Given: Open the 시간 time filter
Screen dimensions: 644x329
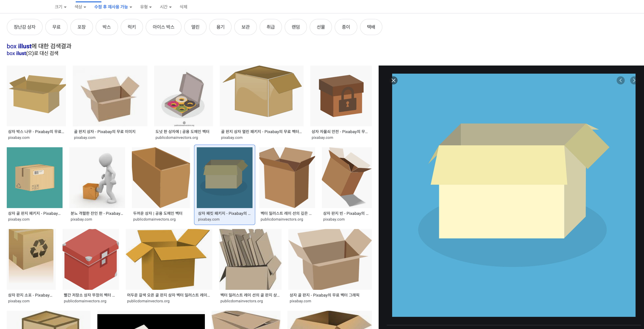Looking at the screenshot, I should pos(166,7).
